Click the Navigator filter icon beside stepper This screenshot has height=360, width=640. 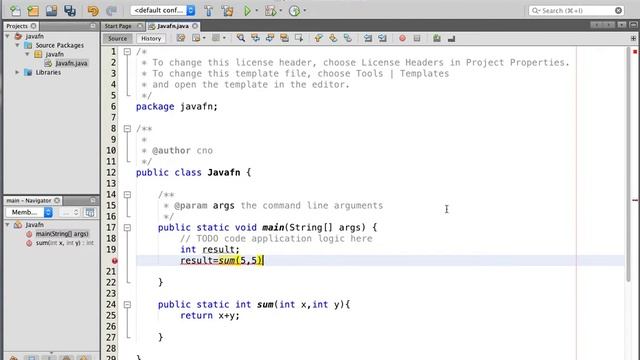tap(90, 212)
